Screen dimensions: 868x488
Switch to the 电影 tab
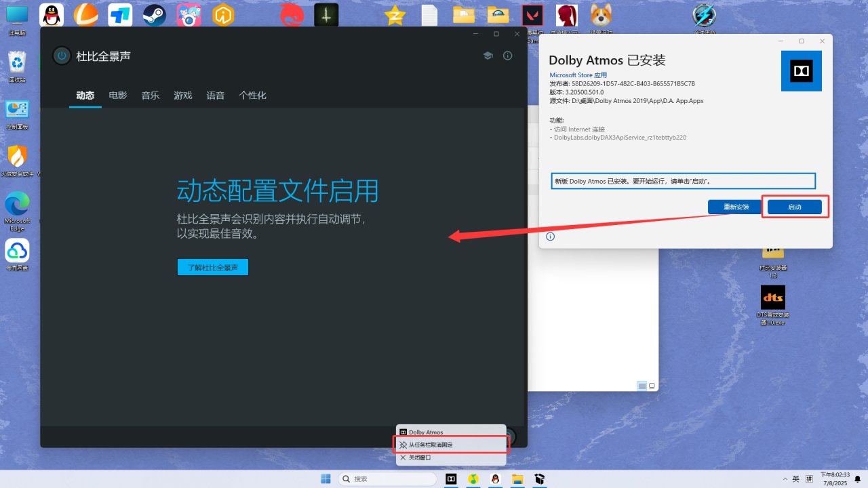coord(118,96)
